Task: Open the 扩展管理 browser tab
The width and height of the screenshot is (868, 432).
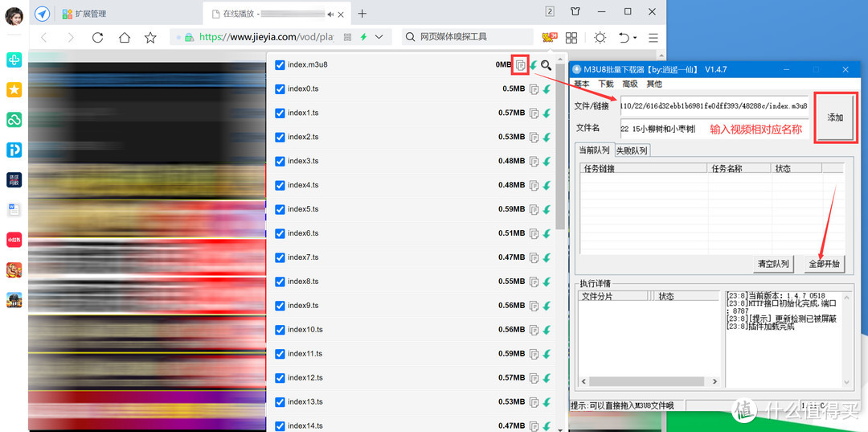Action: 84,14
